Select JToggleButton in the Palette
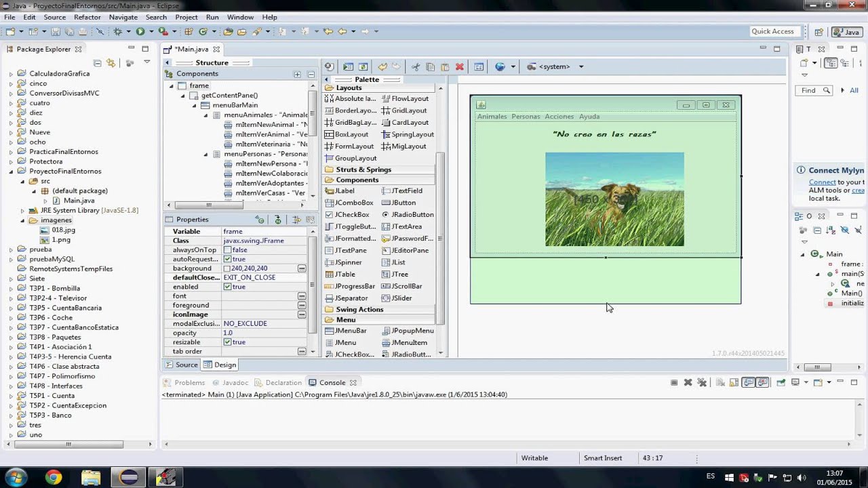The image size is (868, 488). (351, 226)
